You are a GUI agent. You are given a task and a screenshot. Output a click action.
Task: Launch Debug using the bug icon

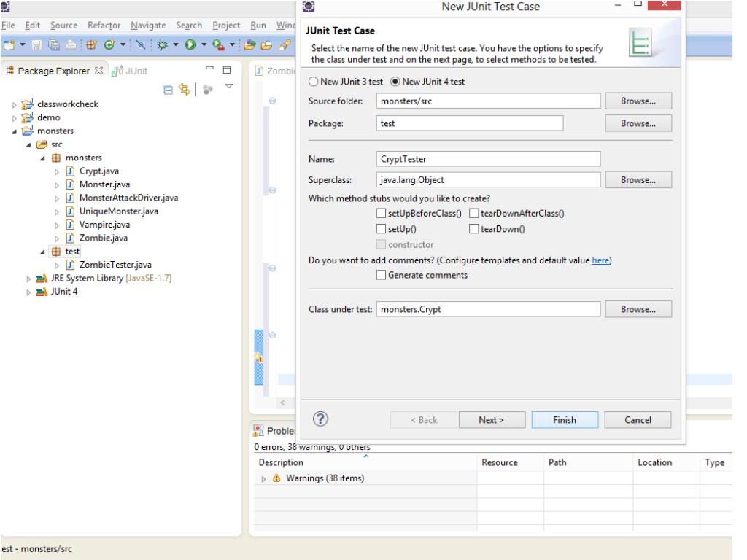coord(162,44)
